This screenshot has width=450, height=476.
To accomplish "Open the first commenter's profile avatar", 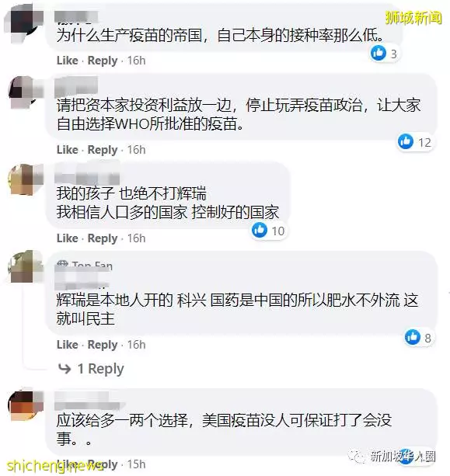I will click(x=24, y=23).
